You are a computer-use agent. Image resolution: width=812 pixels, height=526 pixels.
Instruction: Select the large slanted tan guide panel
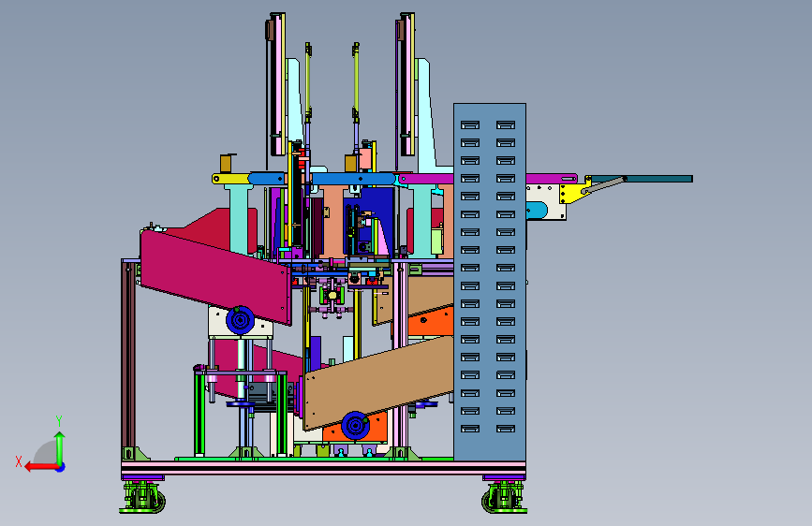378,383
